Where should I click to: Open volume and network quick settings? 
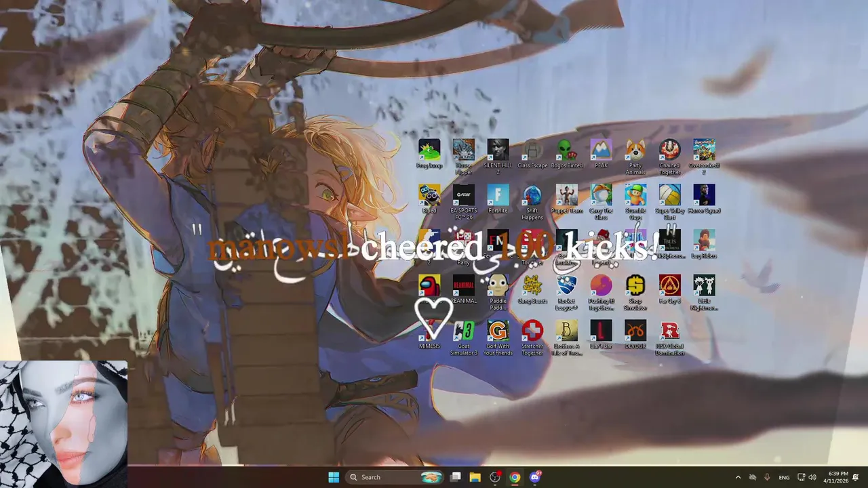pyautogui.click(x=806, y=477)
